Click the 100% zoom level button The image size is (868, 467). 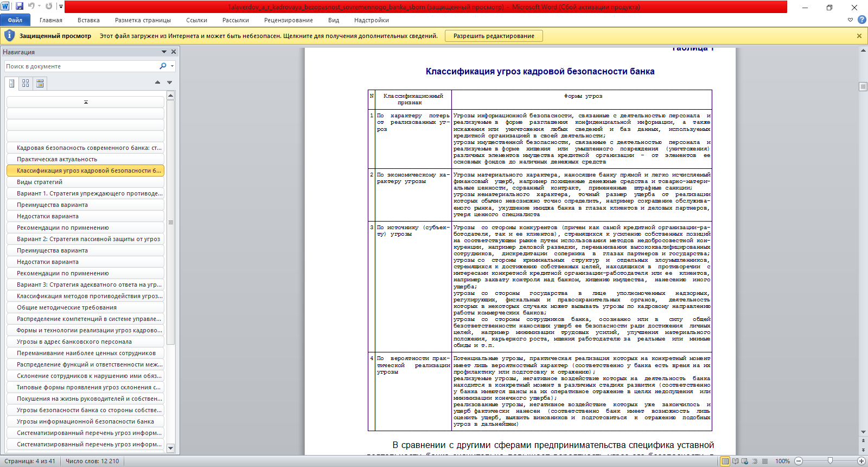coord(782,461)
